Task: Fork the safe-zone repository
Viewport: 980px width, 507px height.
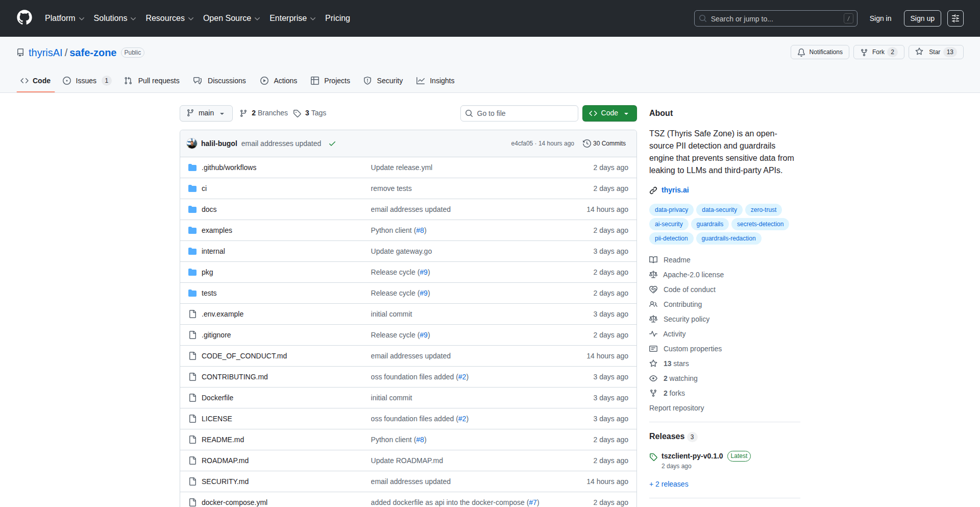Action: click(878, 52)
